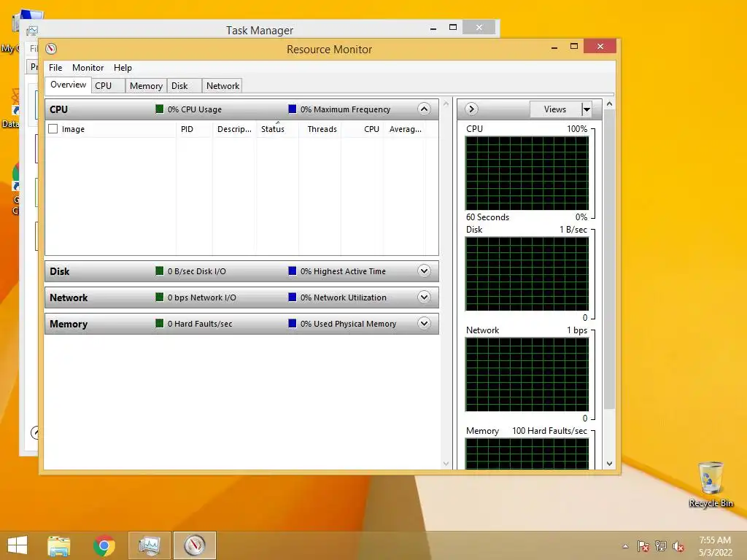Expand the Memory section chevron

click(x=424, y=323)
